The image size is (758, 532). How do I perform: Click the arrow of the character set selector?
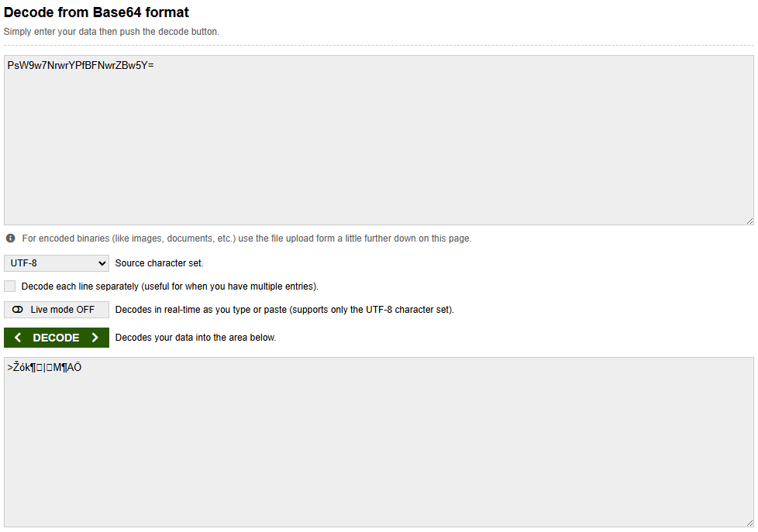tap(102, 263)
